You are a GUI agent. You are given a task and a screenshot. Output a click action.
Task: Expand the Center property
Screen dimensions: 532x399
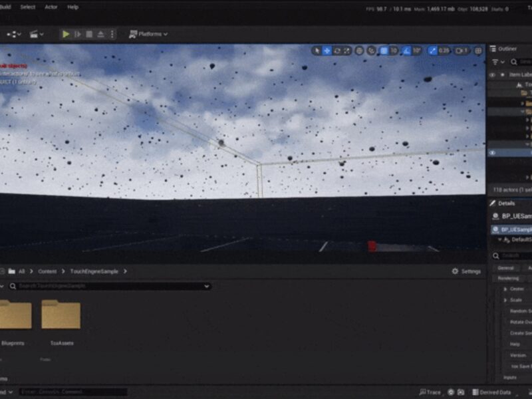(x=505, y=289)
